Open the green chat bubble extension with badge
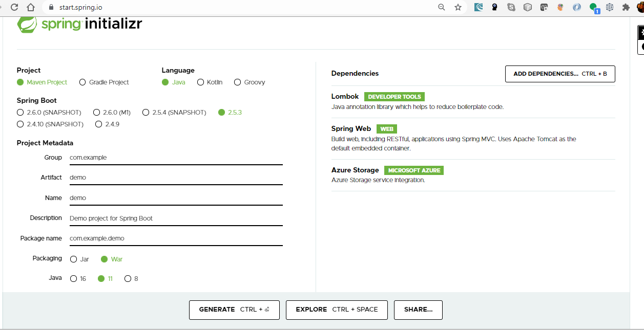The image size is (644, 330). pyautogui.click(x=594, y=8)
